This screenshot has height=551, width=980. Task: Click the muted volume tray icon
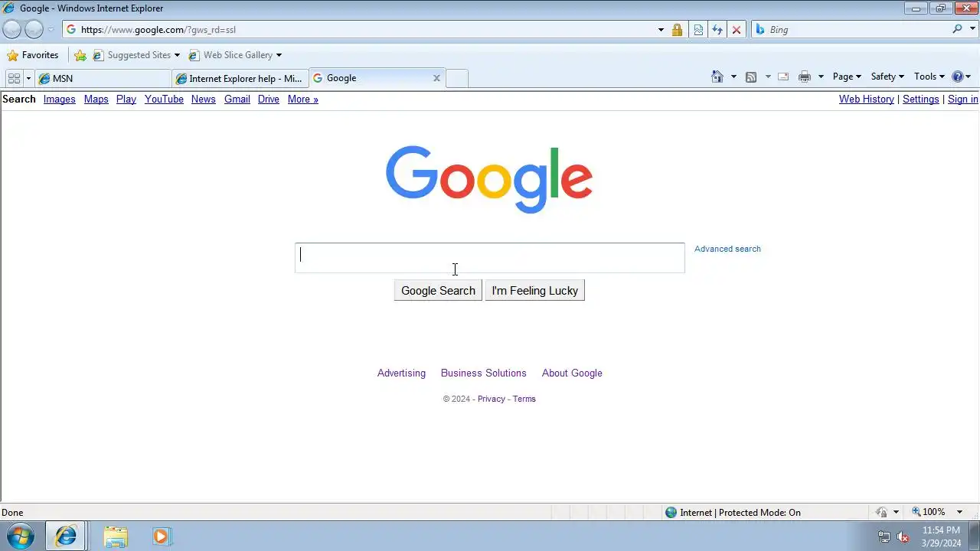pyautogui.click(x=903, y=536)
